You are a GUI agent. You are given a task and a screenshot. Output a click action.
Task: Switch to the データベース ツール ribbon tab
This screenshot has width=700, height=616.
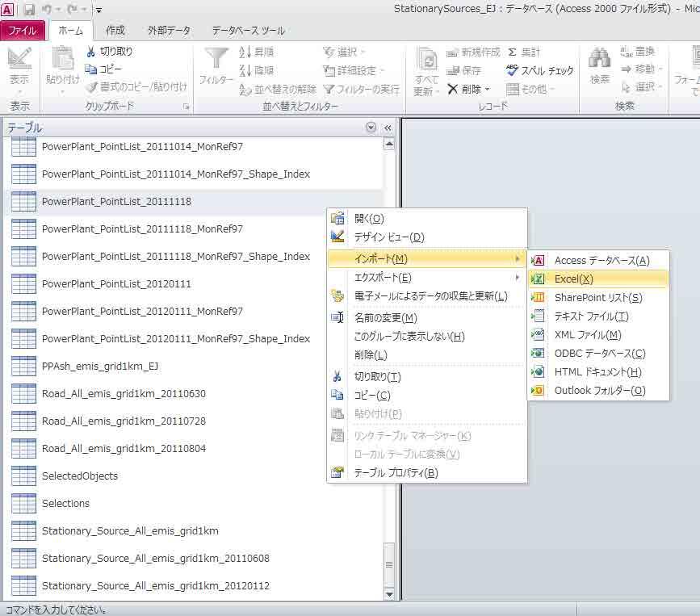tap(248, 31)
